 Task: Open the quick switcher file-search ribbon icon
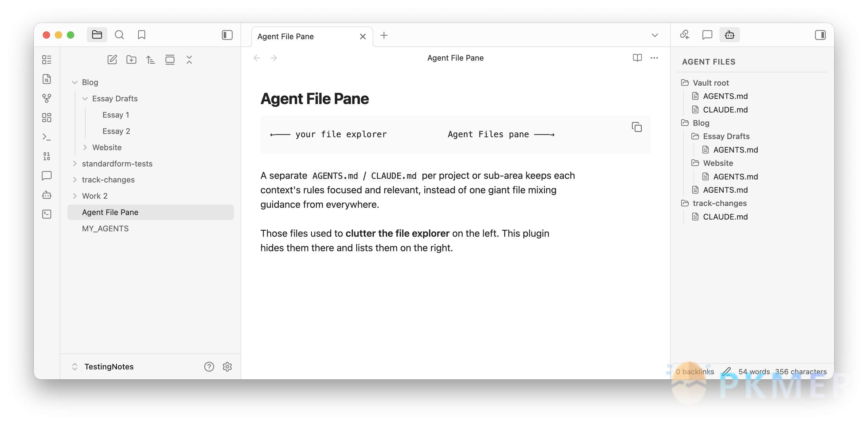point(46,79)
